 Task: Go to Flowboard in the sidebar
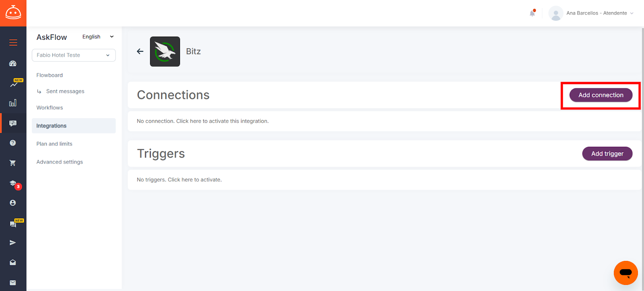50,75
